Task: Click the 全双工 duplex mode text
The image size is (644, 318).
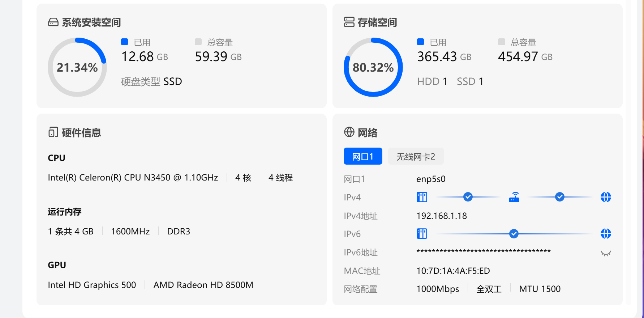Action: (x=489, y=289)
